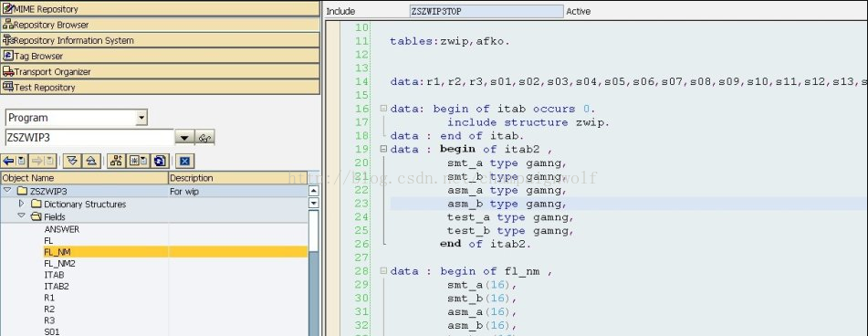This screenshot has height=336, width=868.
Task: Click the forward navigation arrow icon
Action: (x=37, y=161)
